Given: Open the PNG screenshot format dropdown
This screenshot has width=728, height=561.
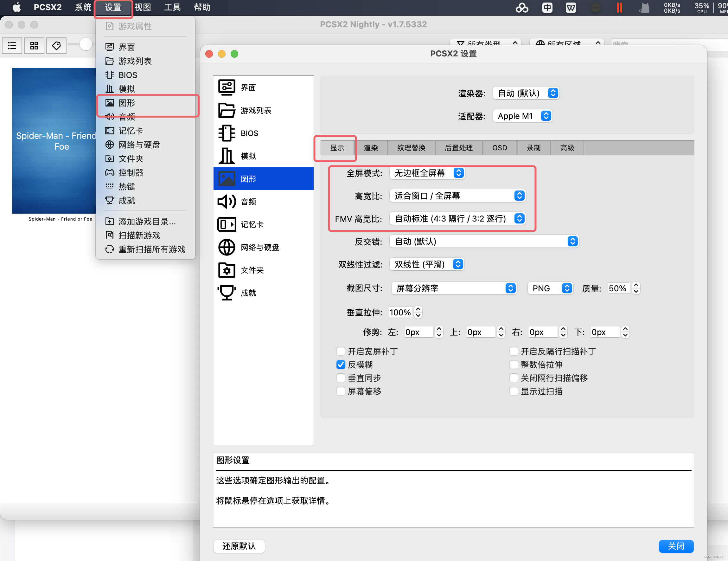Looking at the screenshot, I should [550, 288].
